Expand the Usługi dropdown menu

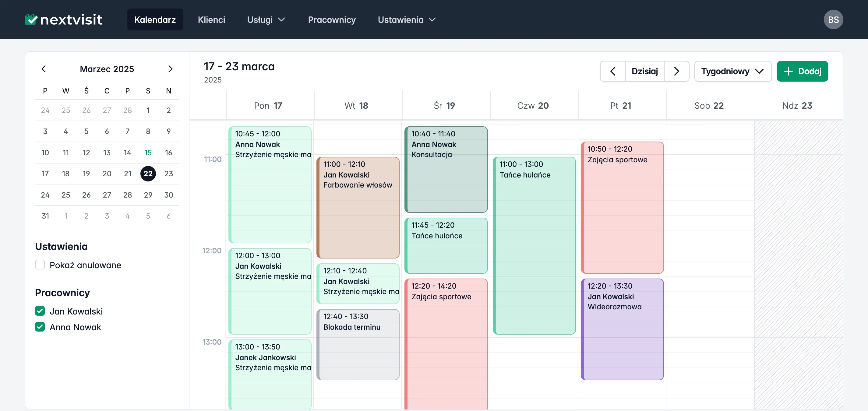(x=266, y=19)
